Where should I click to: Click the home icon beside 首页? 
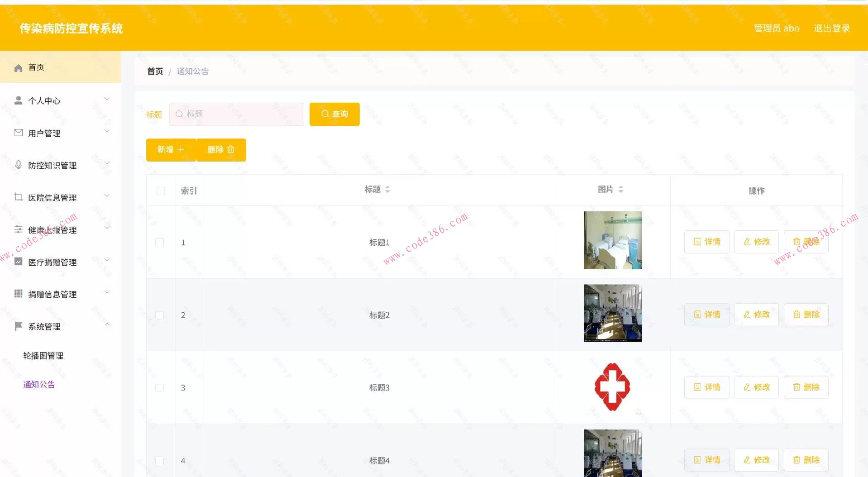(18, 68)
